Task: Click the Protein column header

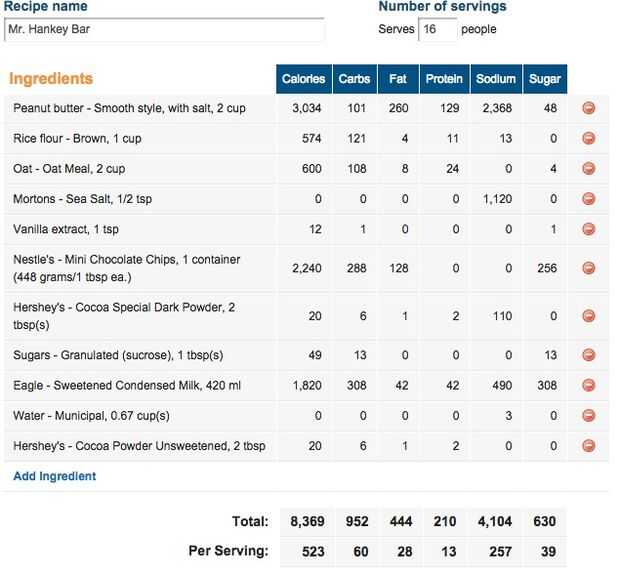Action: click(x=444, y=79)
